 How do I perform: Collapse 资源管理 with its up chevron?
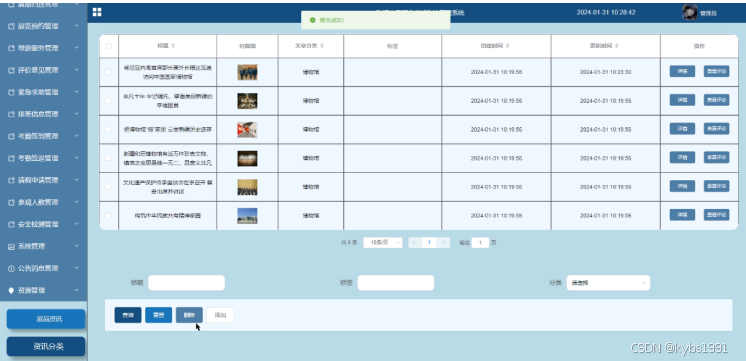pyautogui.click(x=77, y=291)
